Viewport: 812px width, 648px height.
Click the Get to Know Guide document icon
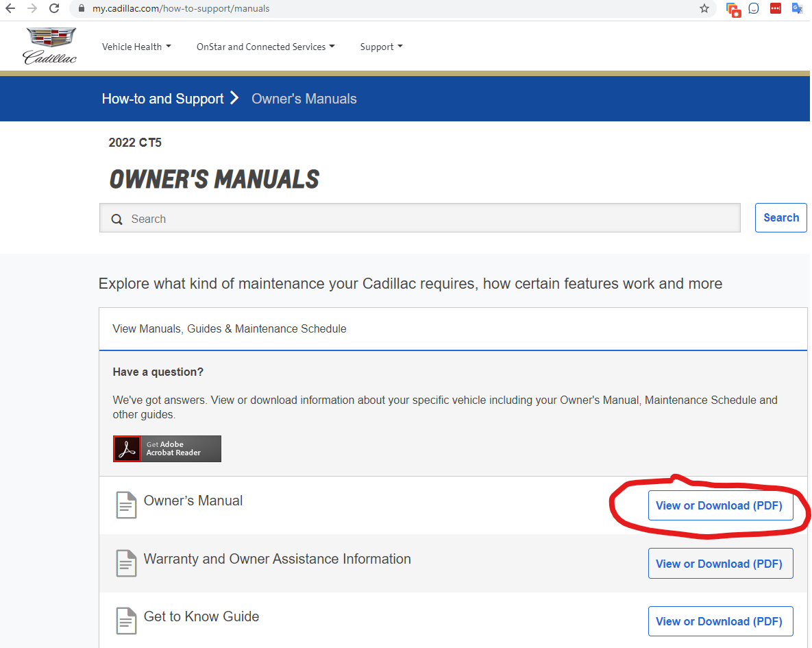tap(126, 621)
